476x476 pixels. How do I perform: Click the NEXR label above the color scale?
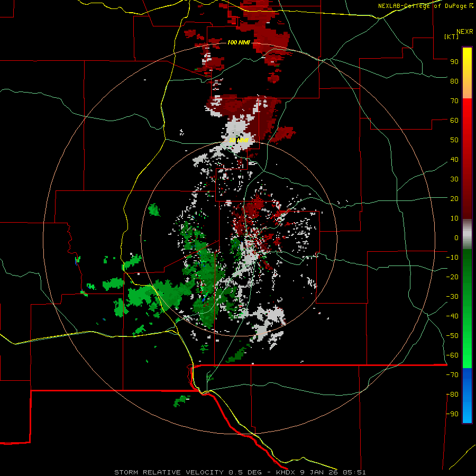click(465, 32)
